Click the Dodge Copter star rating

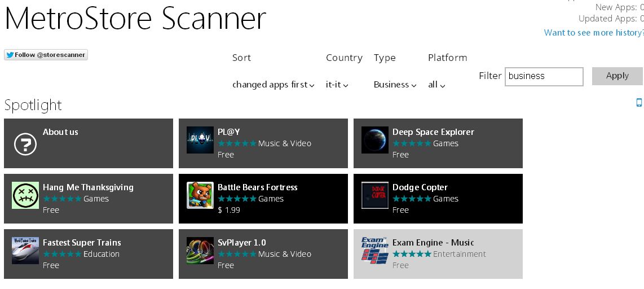412,199
